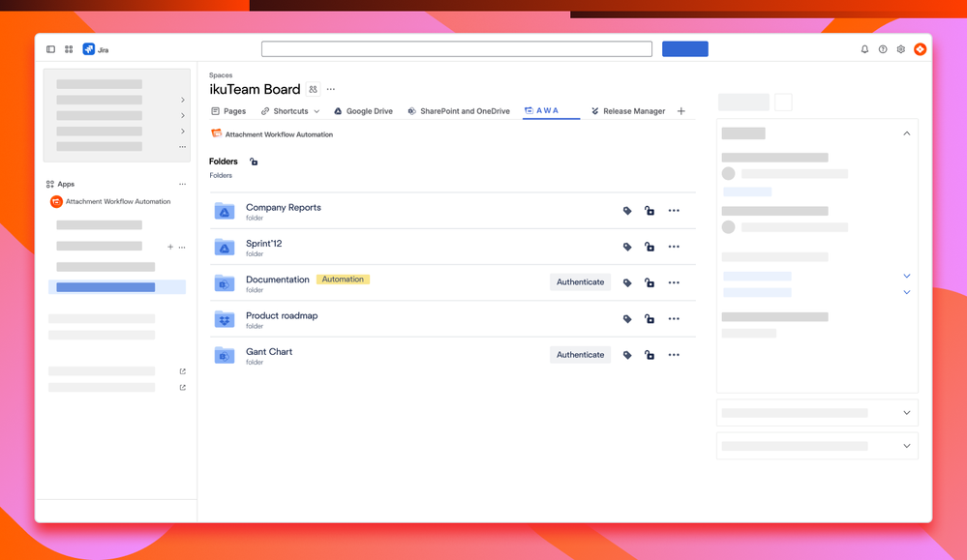Open the more menu for Sprint'12
The height and width of the screenshot is (560, 967).
(x=674, y=247)
